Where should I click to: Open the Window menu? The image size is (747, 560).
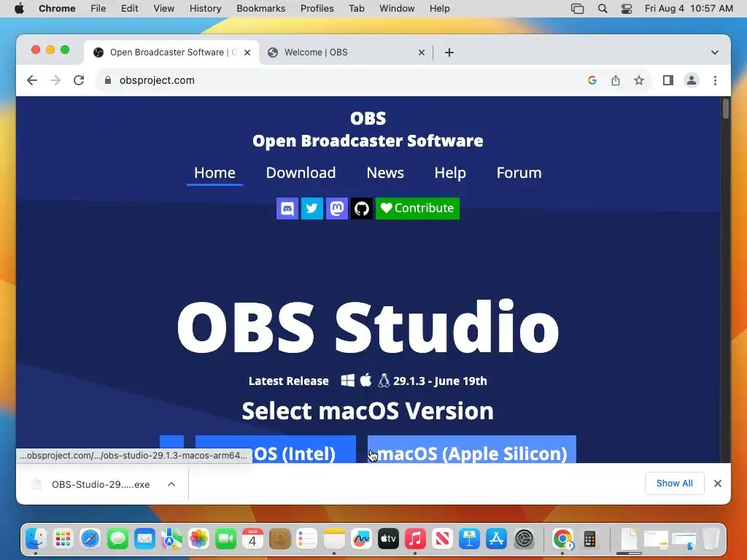point(397,9)
